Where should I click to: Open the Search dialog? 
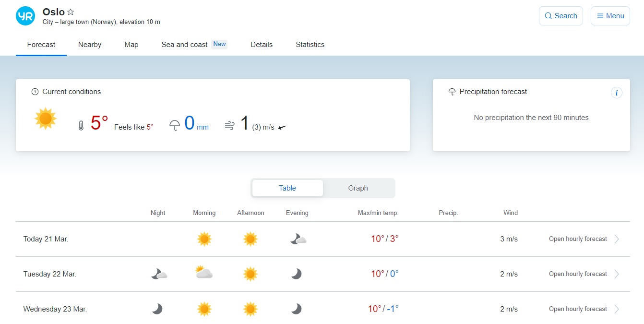click(561, 15)
